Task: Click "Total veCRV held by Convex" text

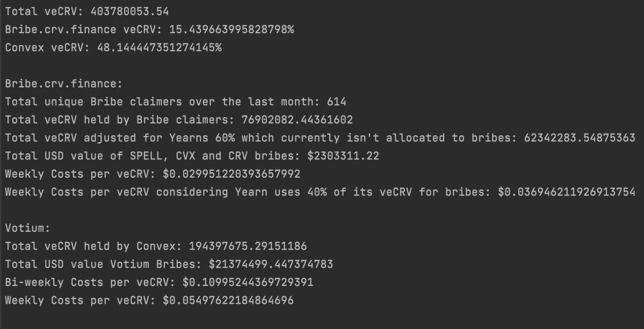Action: tap(90, 246)
